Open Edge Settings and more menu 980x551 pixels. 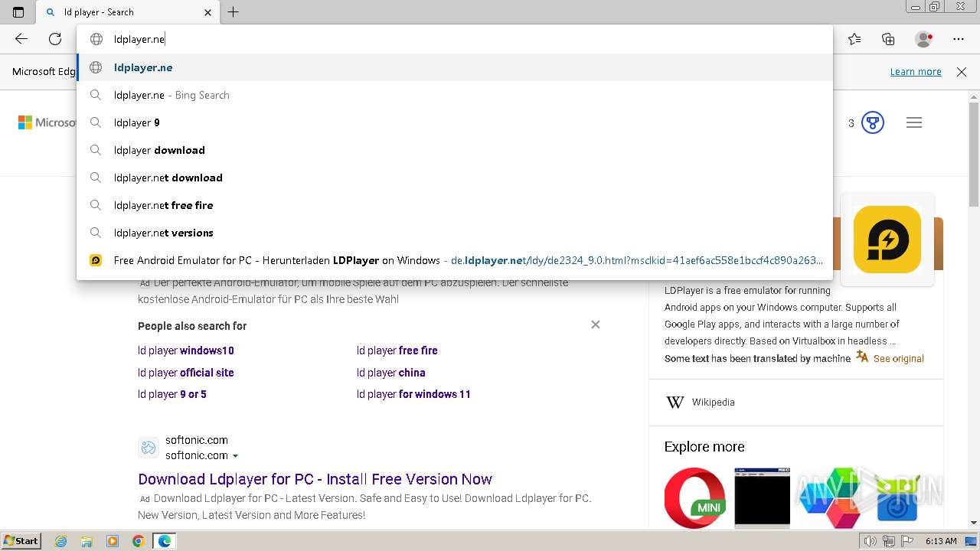coord(959,39)
